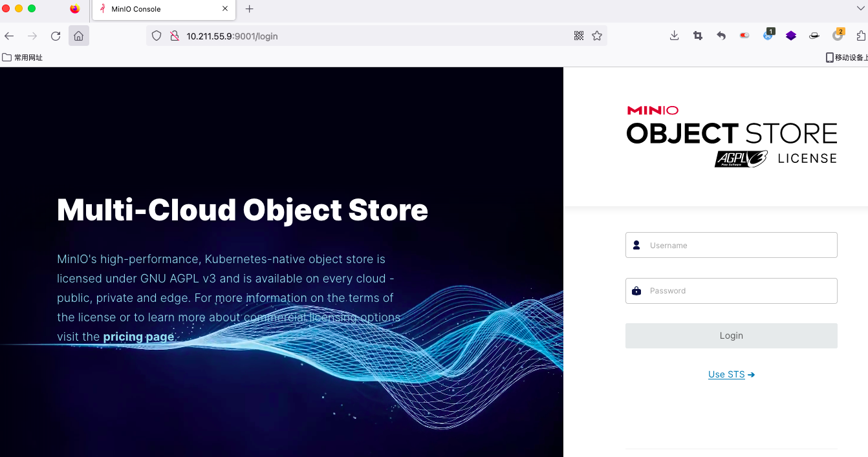Click the hat-shaped extension icon
The image size is (868, 457).
(814, 36)
